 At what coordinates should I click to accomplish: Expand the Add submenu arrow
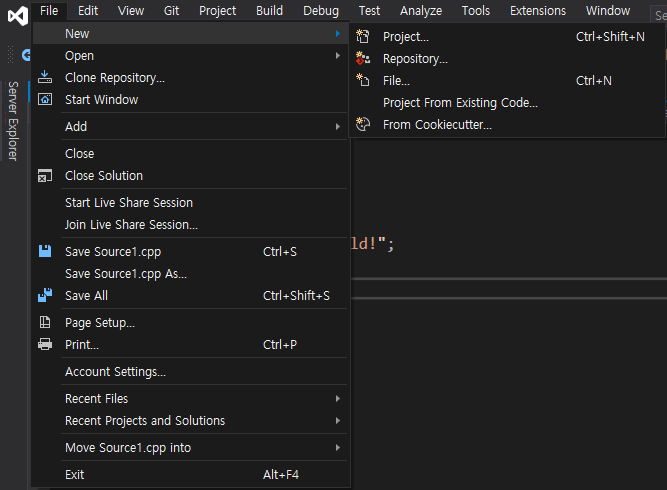338,126
